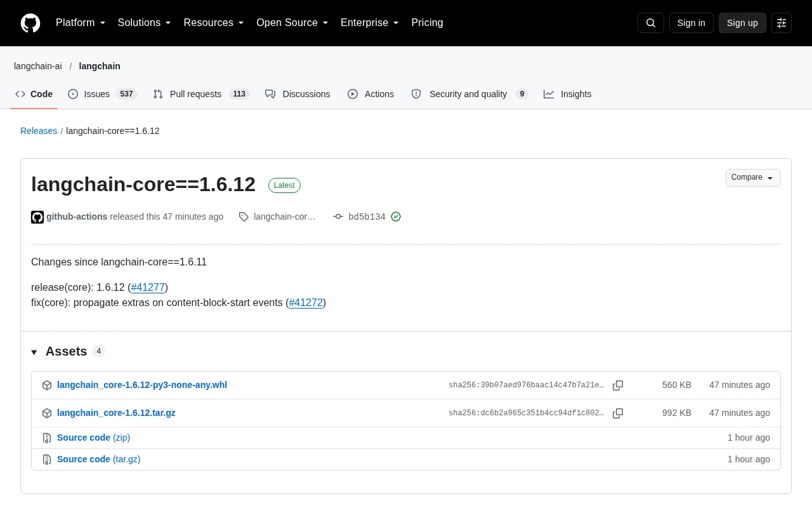Download langchain_core-1.6.12.tar.gz
The width and height of the screenshot is (812, 508).
pyautogui.click(x=116, y=413)
